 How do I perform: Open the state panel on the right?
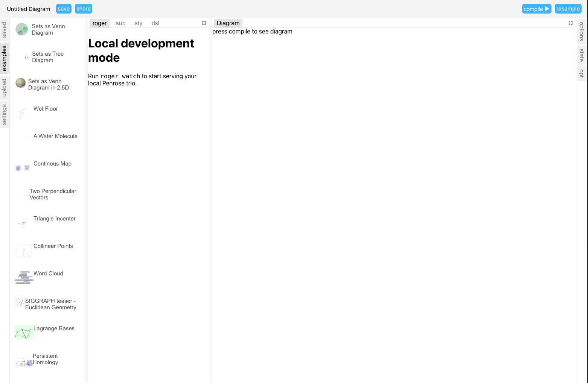click(x=581, y=55)
